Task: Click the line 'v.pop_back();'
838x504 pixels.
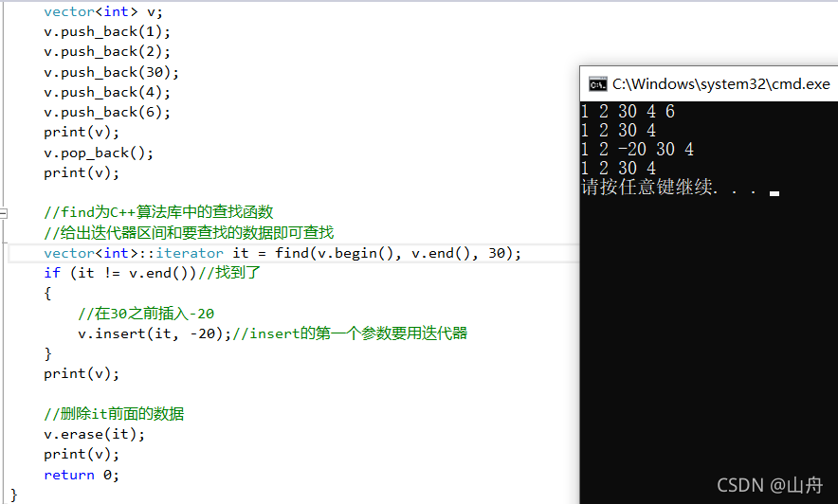Action: (99, 153)
